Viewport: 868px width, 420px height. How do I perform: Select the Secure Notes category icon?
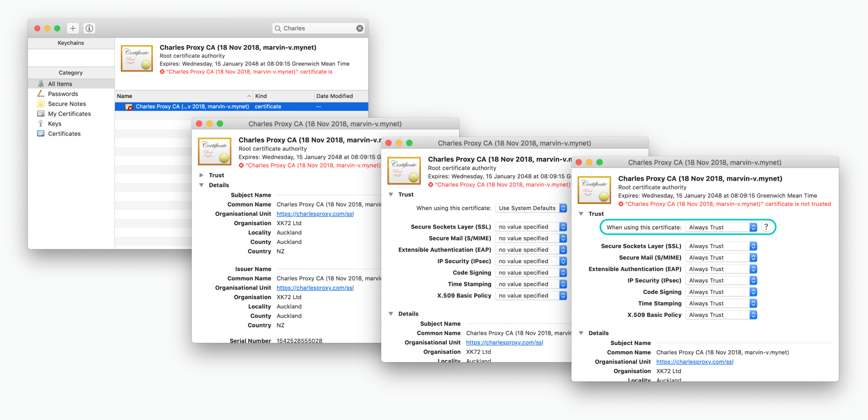pos(41,104)
